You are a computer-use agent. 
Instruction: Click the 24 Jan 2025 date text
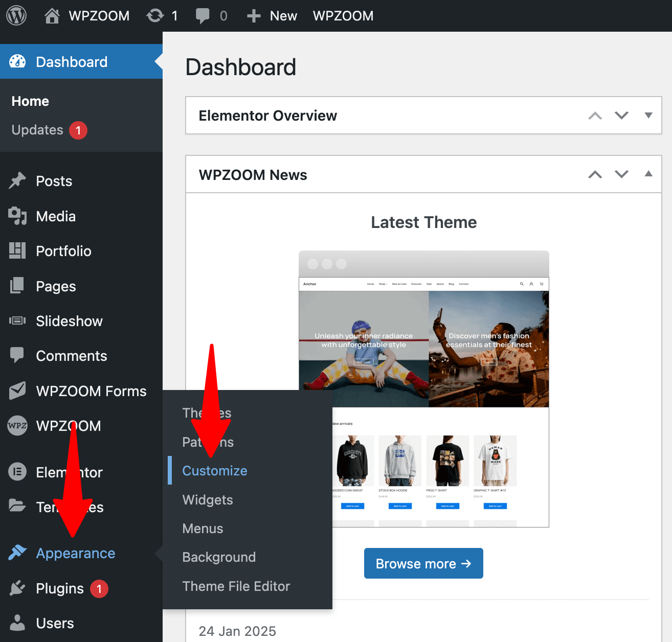(x=237, y=631)
